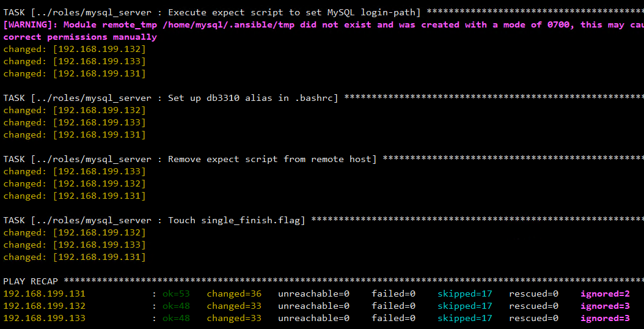Screen dimensions: 644x329
Task: Click "failed=0" in the 192.168.199.132 recap row
Action: (x=393, y=306)
